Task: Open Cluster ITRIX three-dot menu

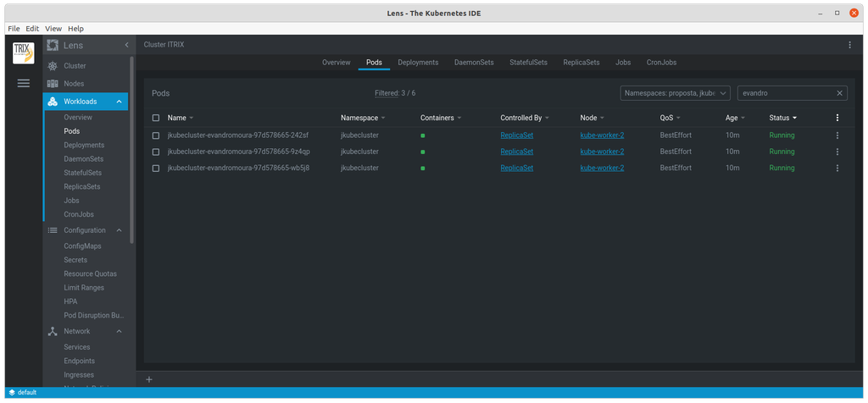Action: click(849, 45)
